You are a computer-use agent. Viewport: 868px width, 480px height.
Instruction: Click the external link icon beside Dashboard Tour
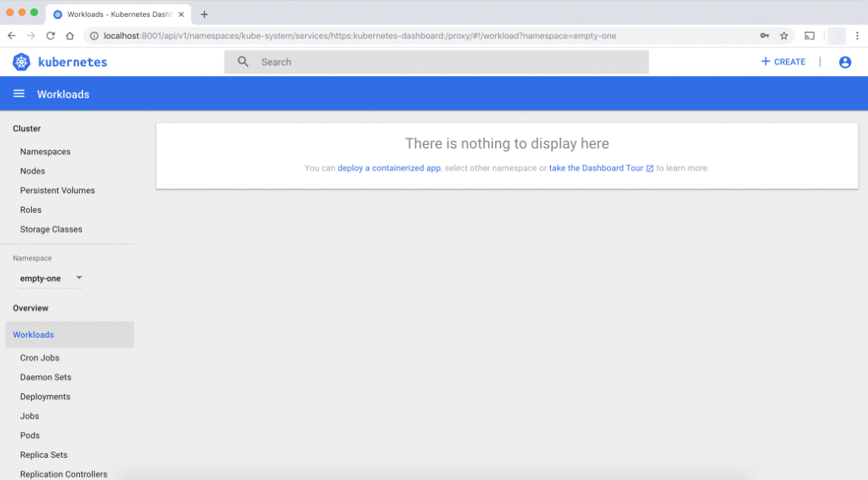click(x=650, y=168)
